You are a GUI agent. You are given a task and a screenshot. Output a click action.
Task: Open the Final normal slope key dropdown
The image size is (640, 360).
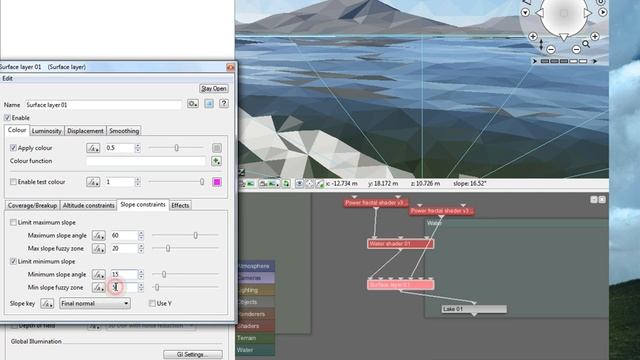coord(95,304)
